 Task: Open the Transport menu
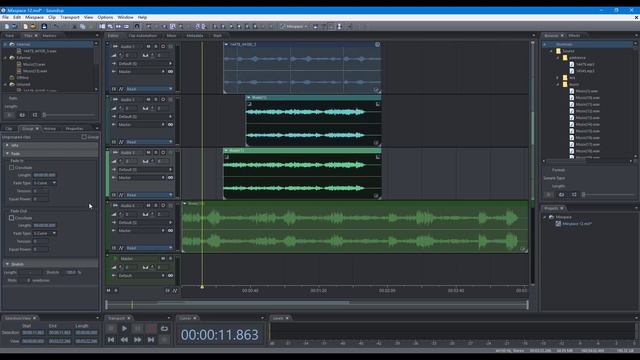70,18
